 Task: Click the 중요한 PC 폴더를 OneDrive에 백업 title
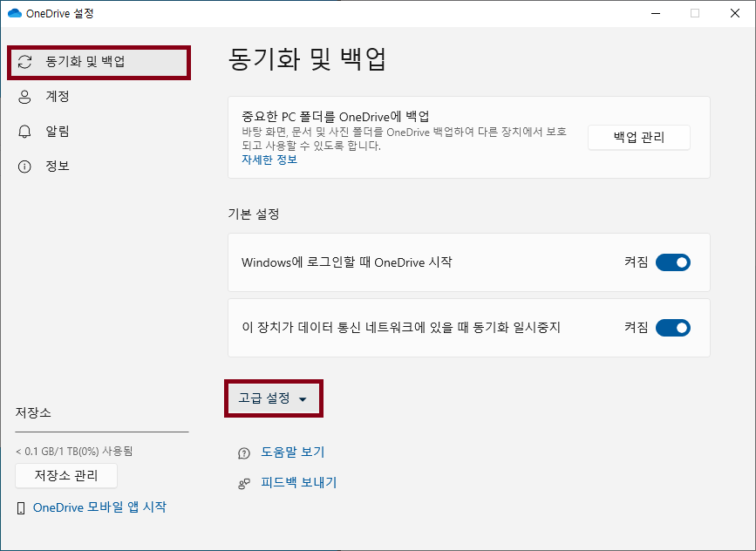pos(336,117)
